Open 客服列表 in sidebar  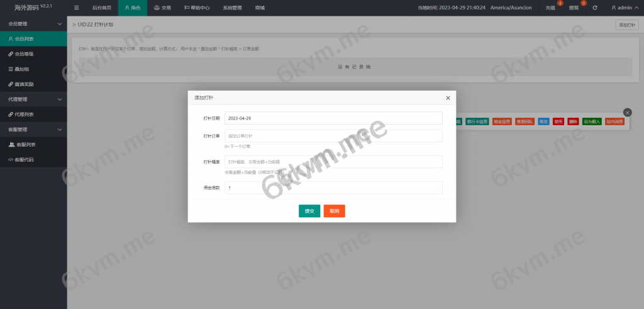[26, 144]
